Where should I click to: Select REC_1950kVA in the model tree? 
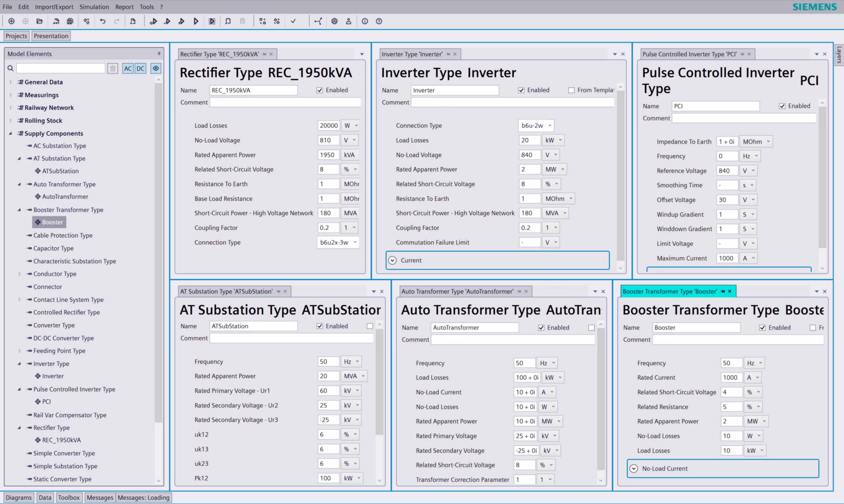[x=61, y=440]
